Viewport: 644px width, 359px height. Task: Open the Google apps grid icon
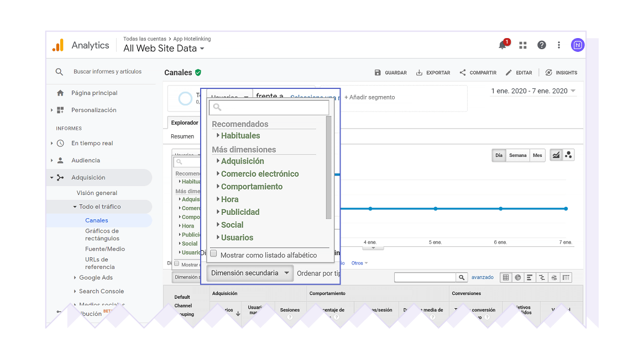(523, 45)
